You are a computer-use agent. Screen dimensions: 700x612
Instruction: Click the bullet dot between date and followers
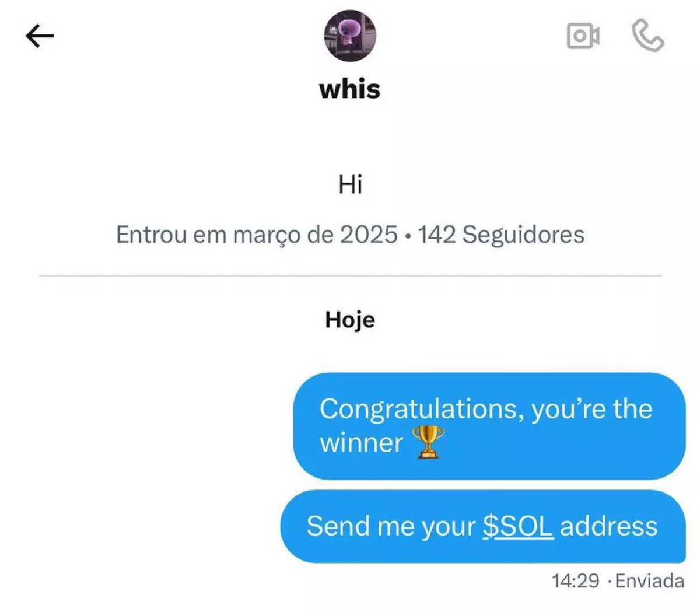click(x=407, y=236)
